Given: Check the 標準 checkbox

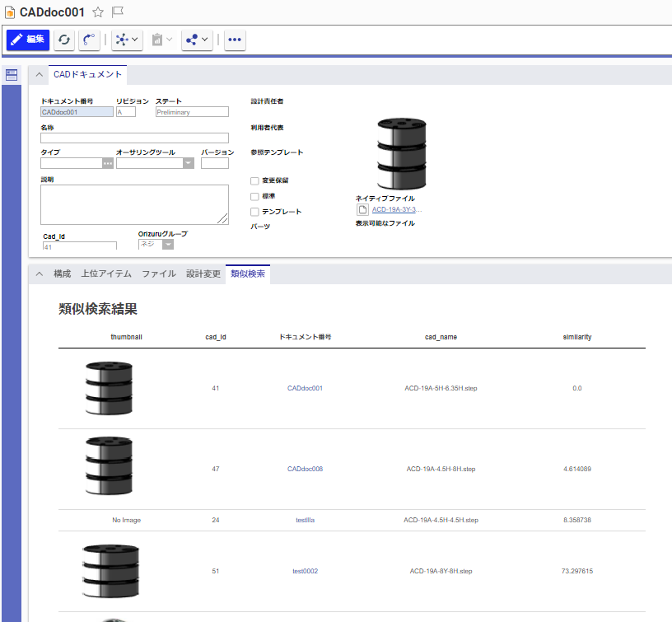Looking at the screenshot, I should point(254,196).
